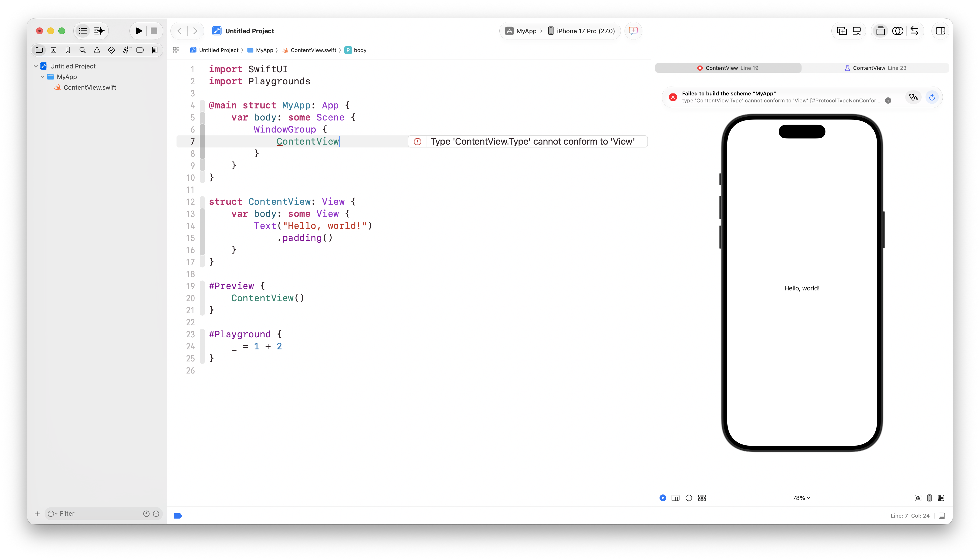The width and height of the screenshot is (980, 560).
Task: Select the Project navigator folder icon
Action: pyautogui.click(x=39, y=50)
